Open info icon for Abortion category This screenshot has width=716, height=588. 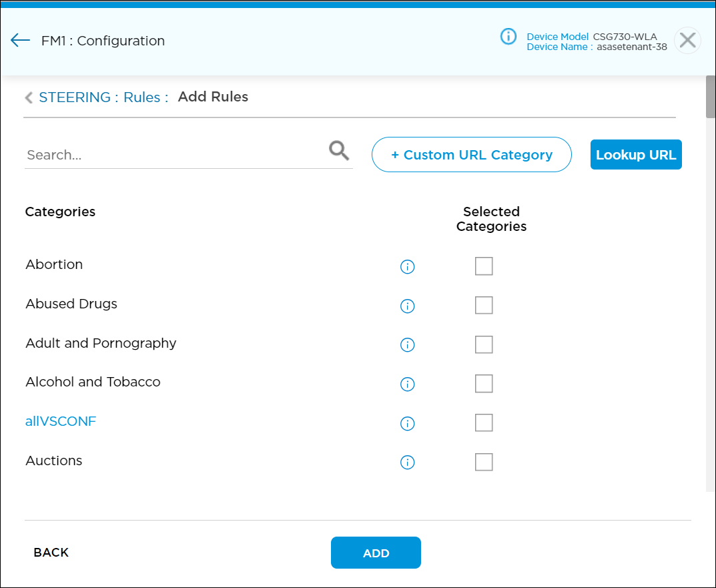[407, 267]
